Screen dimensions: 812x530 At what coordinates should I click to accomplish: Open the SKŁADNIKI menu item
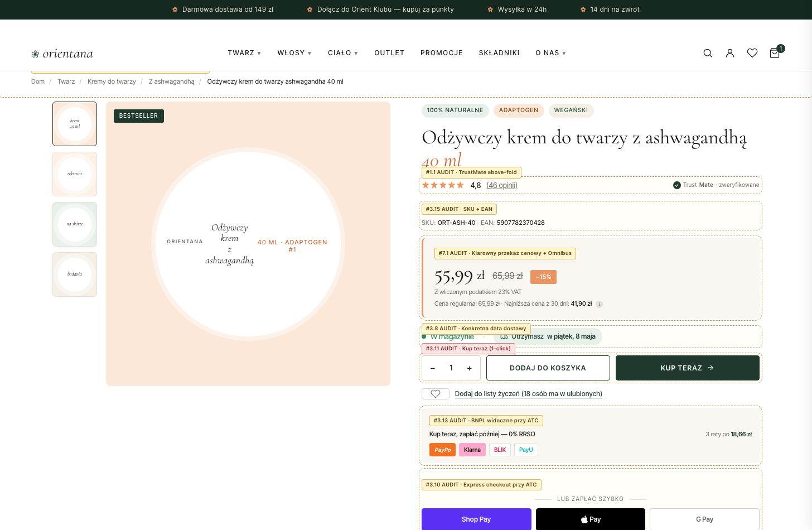(499, 53)
